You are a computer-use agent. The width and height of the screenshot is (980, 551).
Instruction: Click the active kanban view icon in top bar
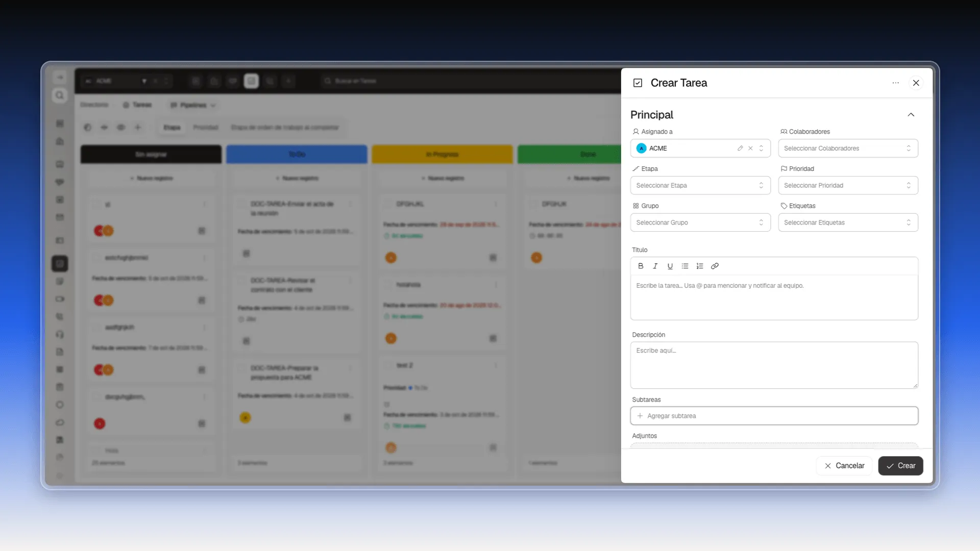point(251,81)
